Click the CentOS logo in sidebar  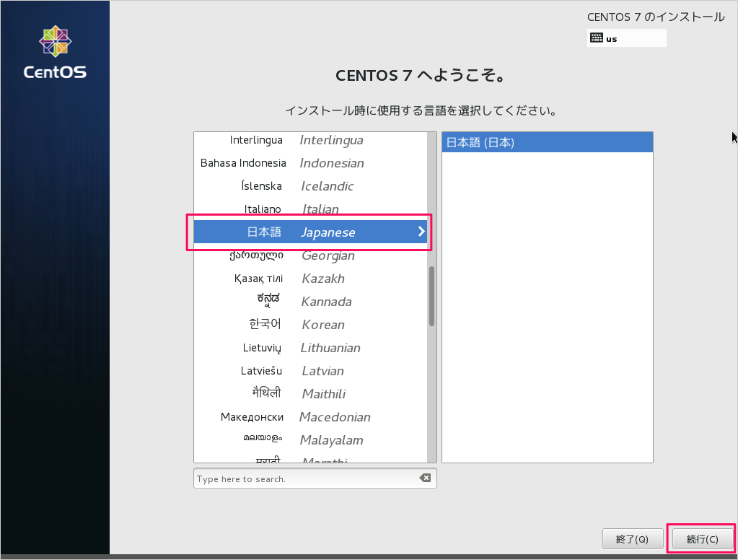pyautogui.click(x=55, y=52)
